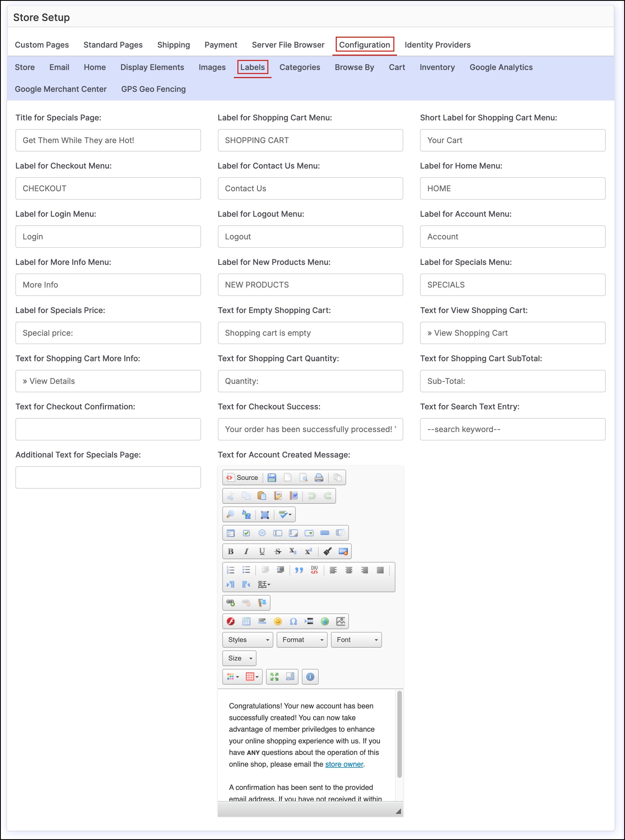
Task: Open the About editor info icon
Action: click(x=310, y=676)
